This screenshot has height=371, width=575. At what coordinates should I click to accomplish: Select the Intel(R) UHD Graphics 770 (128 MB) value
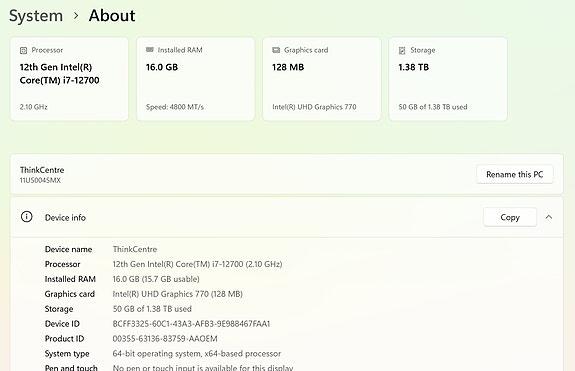177,294
